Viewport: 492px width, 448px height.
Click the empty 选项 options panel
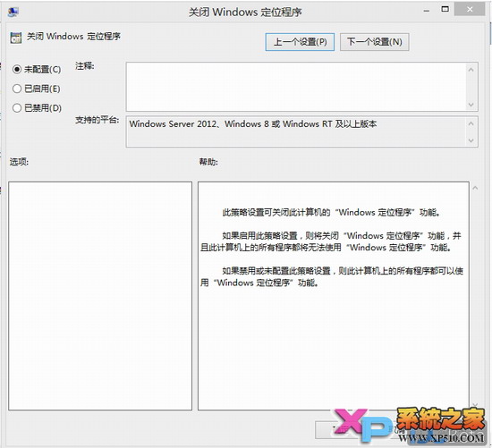(x=100, y=296)
